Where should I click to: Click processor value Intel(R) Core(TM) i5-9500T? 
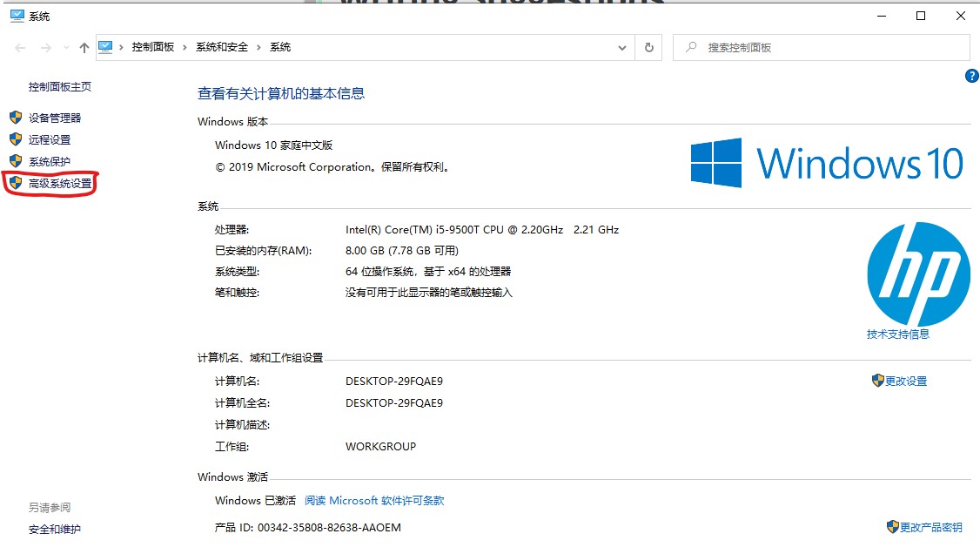[x=482, y=229]
